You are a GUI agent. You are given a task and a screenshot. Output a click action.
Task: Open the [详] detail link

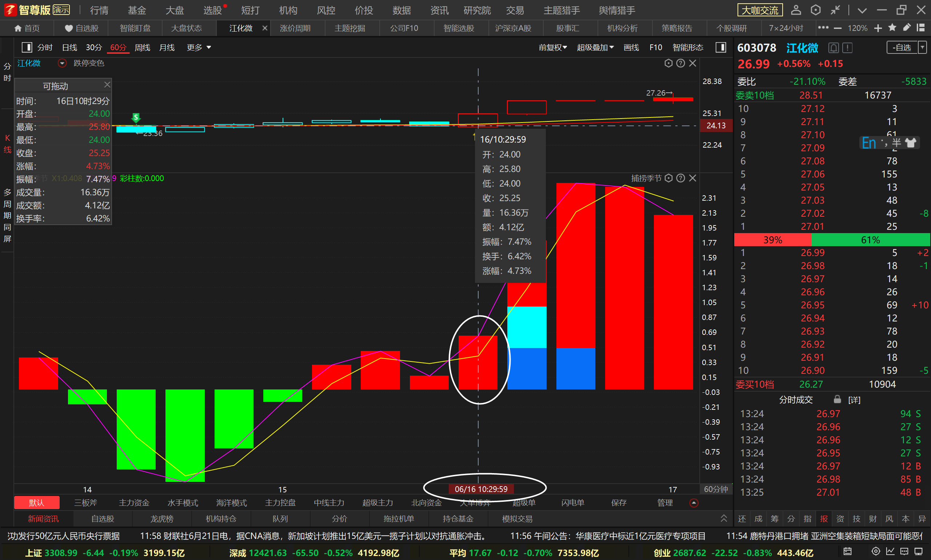tap(854, 400)
